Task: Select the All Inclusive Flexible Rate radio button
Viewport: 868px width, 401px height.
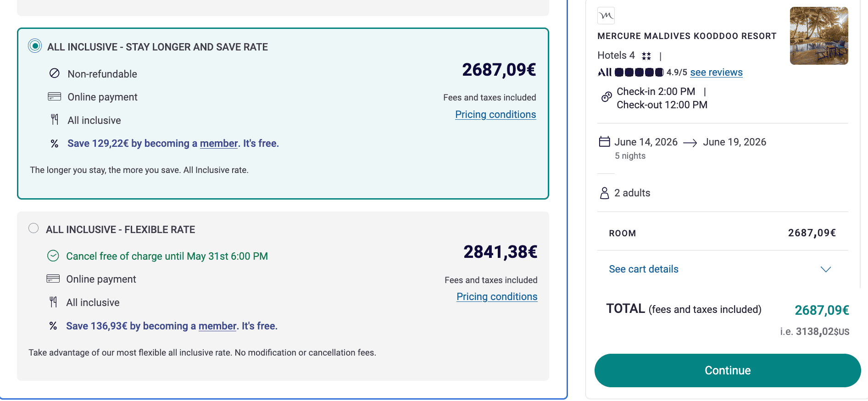Action: (33, 228)
